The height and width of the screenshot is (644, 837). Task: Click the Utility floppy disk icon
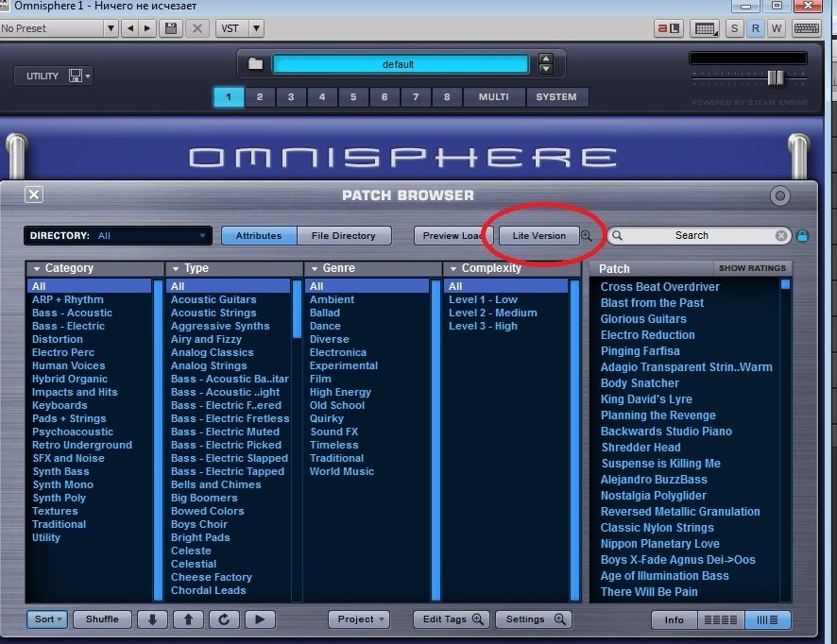[76, 76]
